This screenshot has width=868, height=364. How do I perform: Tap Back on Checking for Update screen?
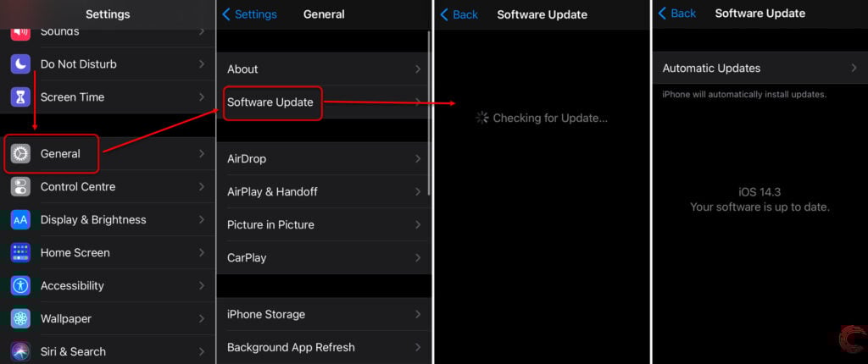[x=459, y=14]
